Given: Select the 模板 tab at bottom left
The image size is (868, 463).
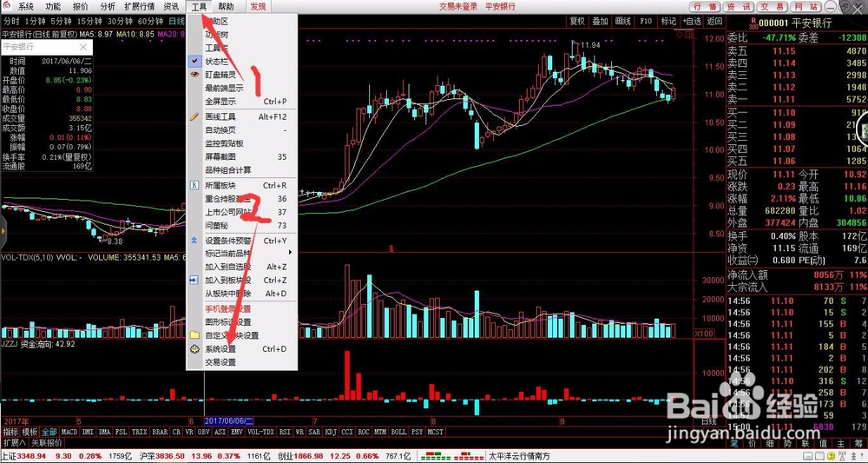Looking at the screenshot, I should pyautogui.click(x=30, y=432).
